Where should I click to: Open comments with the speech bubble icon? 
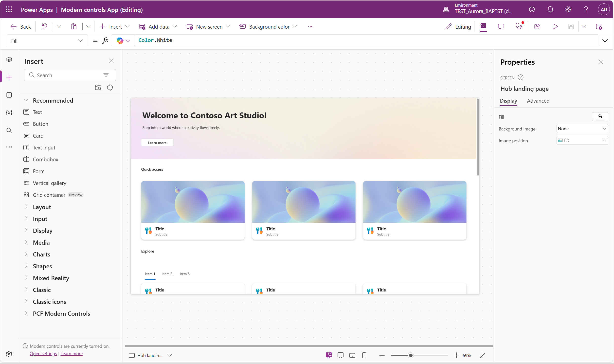[501, 26]
